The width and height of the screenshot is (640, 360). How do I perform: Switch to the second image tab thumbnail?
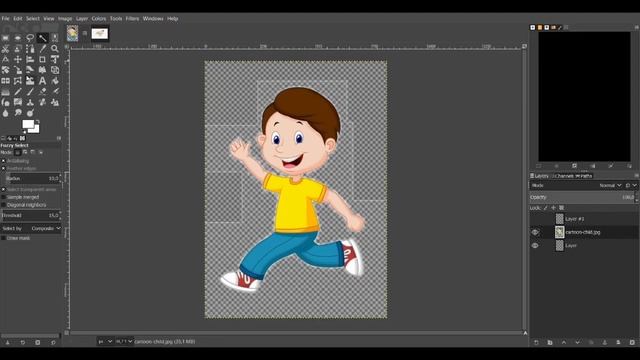(x=100, y=34)
